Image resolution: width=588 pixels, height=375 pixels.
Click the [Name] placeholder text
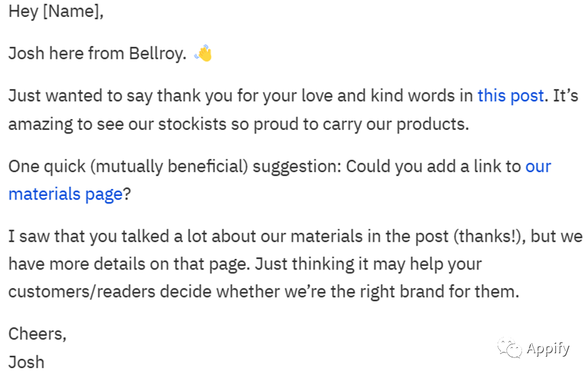coord(71,12)
